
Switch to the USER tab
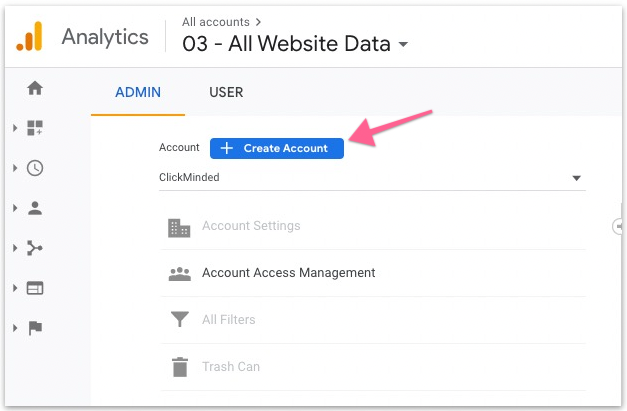(x=226, y=93)
